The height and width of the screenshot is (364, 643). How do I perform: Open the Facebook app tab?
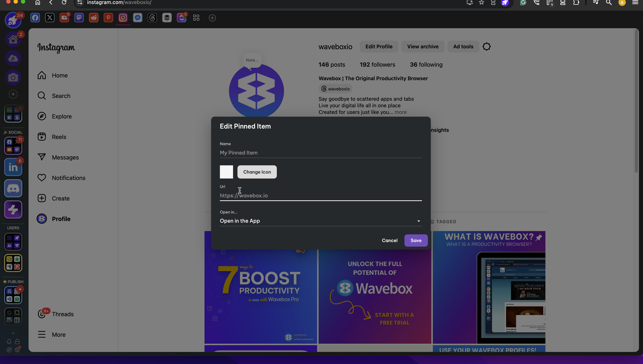tap(35, 18)
